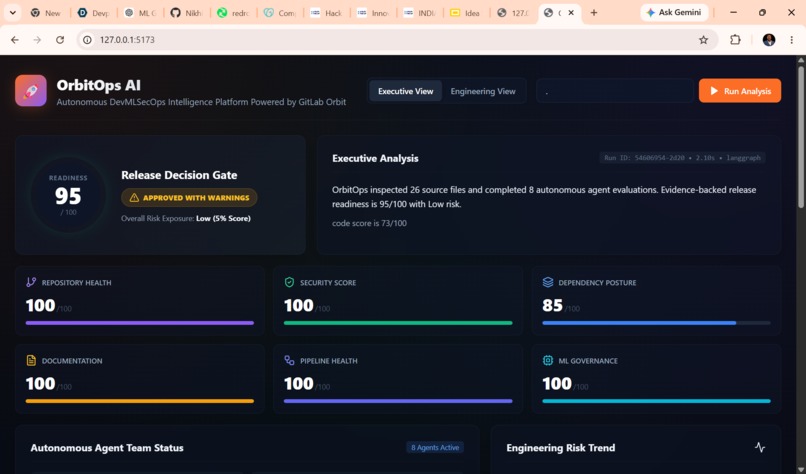This screenshot has width=806, height=474.
Task: Click the Engineering Risk Trend activity icon
Action: click(760, 447)
